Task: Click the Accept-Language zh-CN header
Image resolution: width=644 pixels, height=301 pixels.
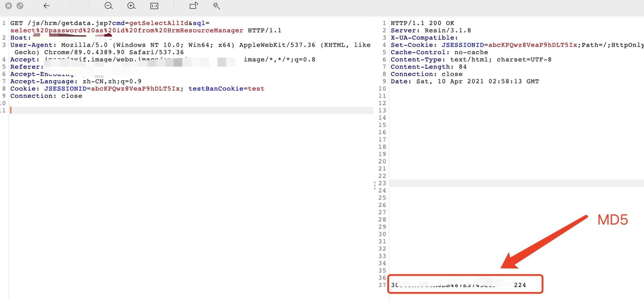Action: 76,82
